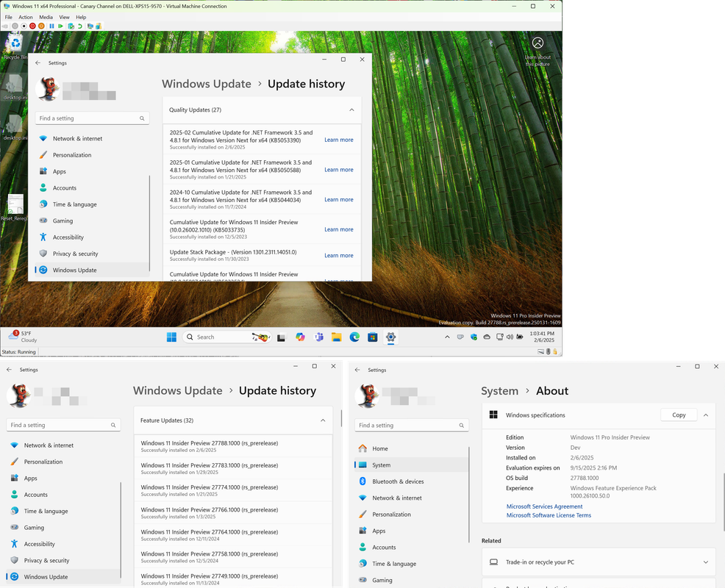The width and height of the screenshot is (725, 588).
Task: Select Bluetooth & devices in About window sidebar
Action: (412, 481)
